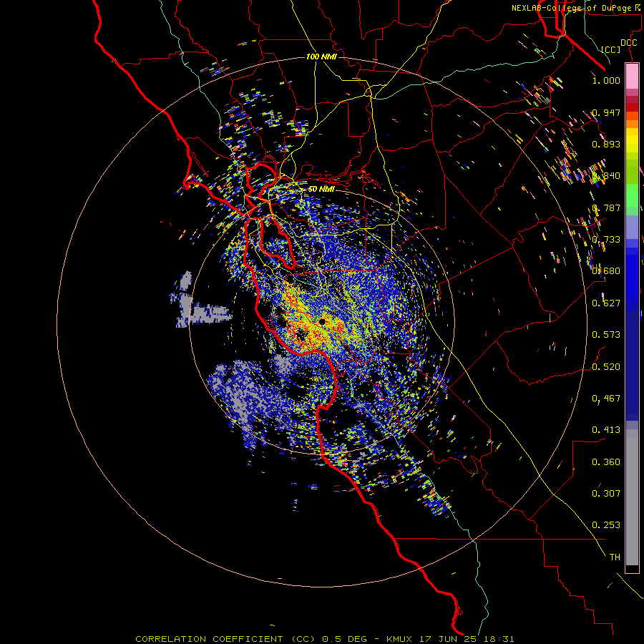Image resolution: width=644 pixels, height=644 pixels.
Task: Select the KMUX station identifier
Action: click(399, 639)
